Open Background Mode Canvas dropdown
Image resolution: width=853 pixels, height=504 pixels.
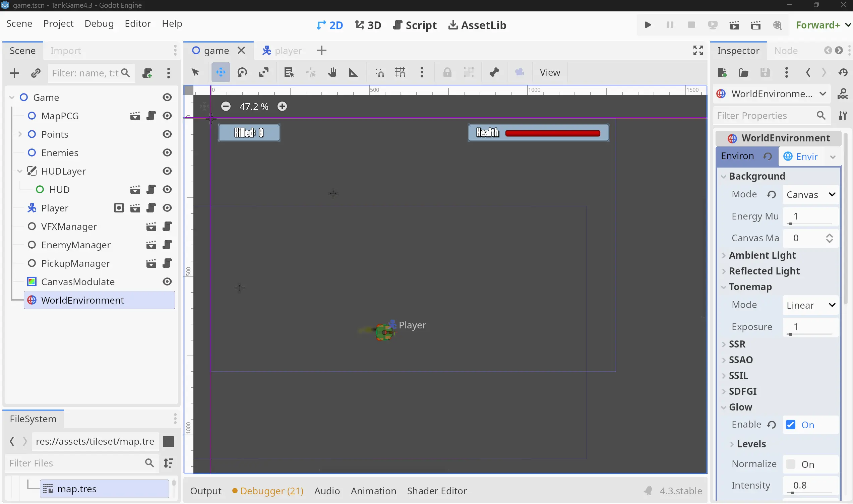pos(810,194)
